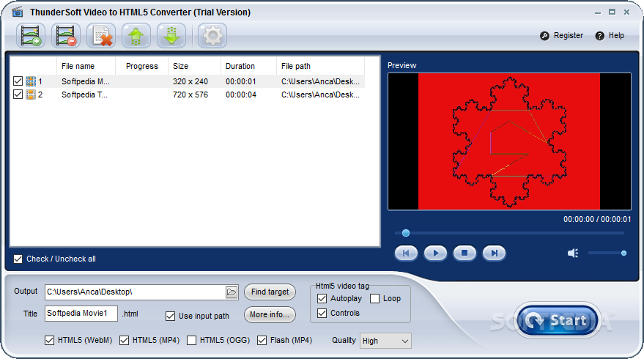Screen dimensions: 644x359
Task: Uncheck Flash (MP4) output format
Action: click(262, 340)
